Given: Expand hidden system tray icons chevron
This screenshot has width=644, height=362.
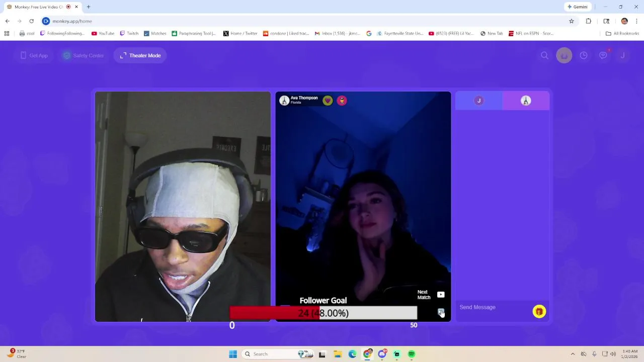Looking at the screenshot, I should tap(573, 354).
